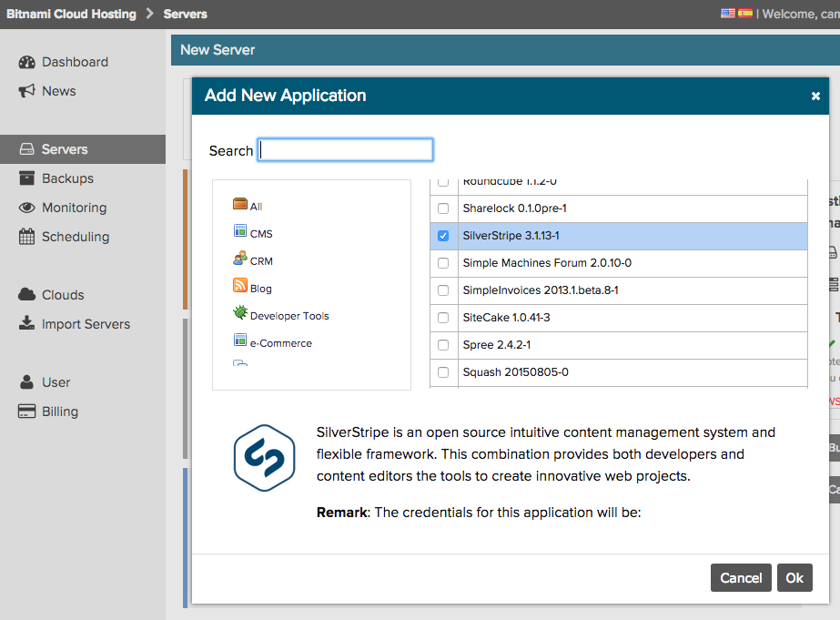Screen dimensions: 840x620
Task: Switch language with the Spanish flag icon
Action: point(745,14)
